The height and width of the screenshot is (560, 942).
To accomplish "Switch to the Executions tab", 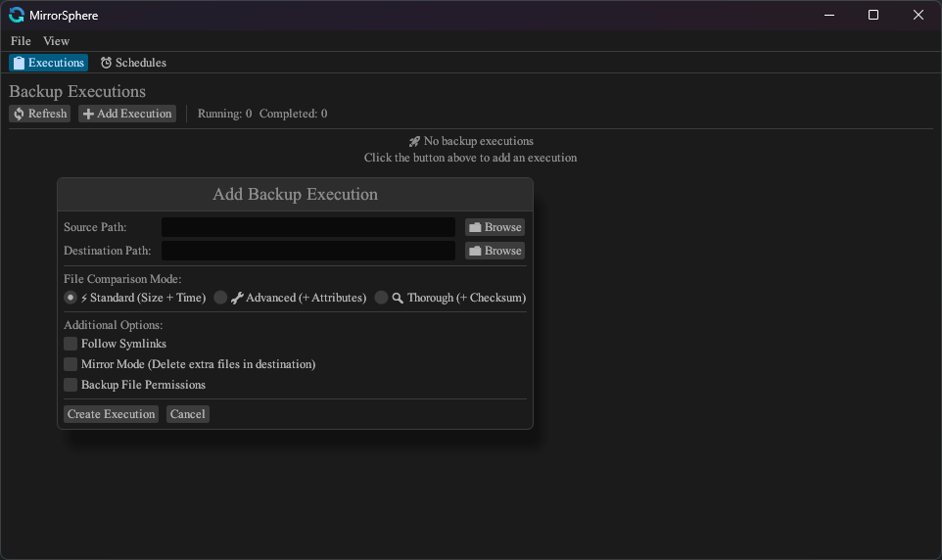I will pos(49,63).
